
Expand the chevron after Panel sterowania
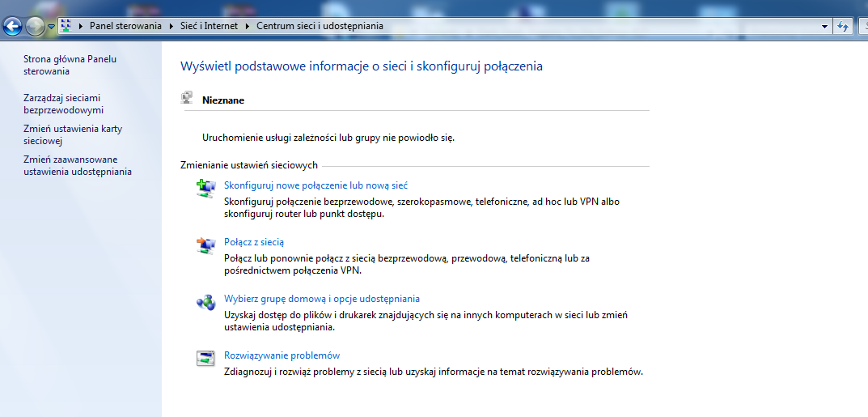(171, 26)
